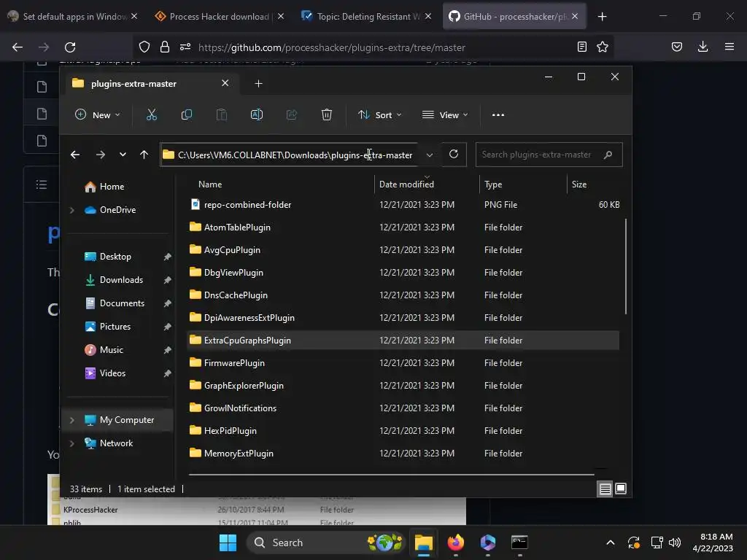
Task: Click the Share icon in Explorer toolbar
Action: pyautogui.click(x=292, y=114)
